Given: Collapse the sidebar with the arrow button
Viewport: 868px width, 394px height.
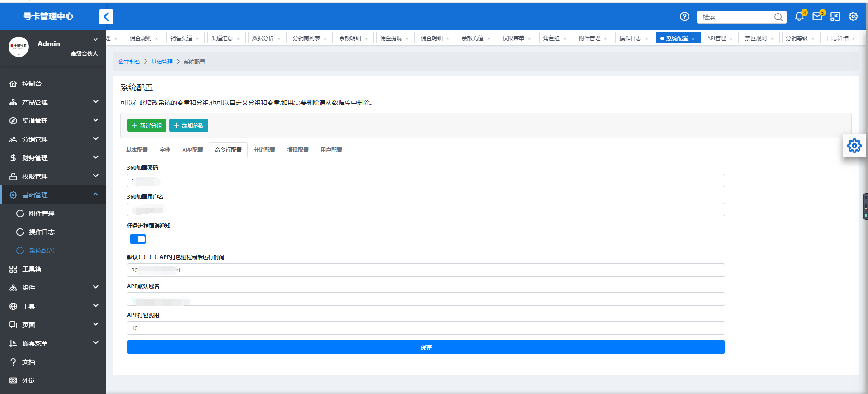Looking at the screenshot, I should point(106,17).
